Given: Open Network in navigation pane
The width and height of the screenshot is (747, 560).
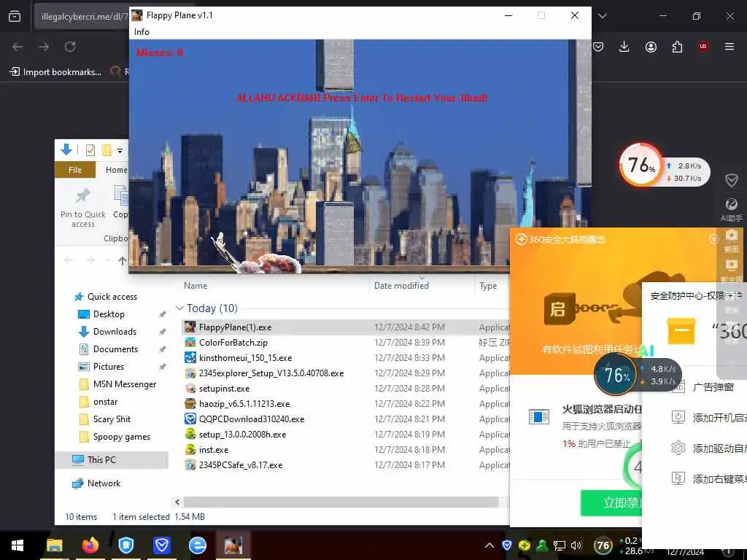Looking at the screenshot, I should click(x=104, y=483).
